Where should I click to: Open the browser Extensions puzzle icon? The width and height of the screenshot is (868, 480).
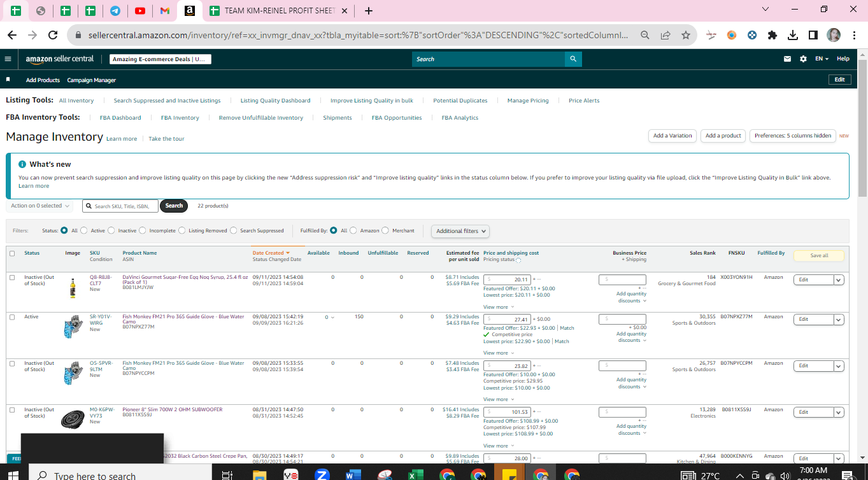[772, 35]
